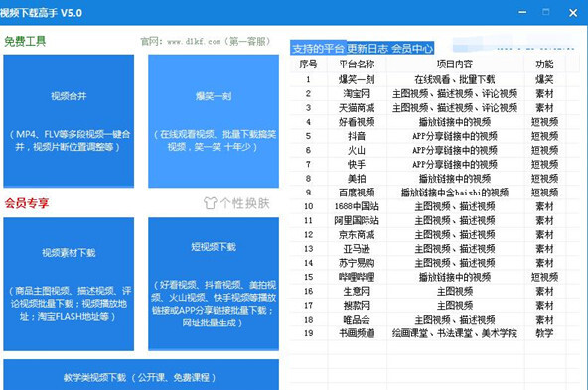Open the 视频合并 tool tile

tap(69, 121)
